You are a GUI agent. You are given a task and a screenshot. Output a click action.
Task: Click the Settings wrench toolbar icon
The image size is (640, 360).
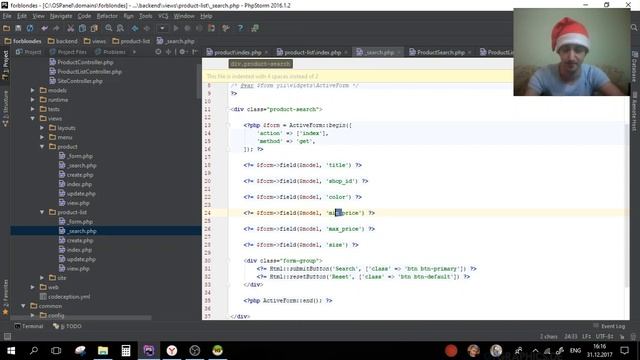click(x=226, y=28)
